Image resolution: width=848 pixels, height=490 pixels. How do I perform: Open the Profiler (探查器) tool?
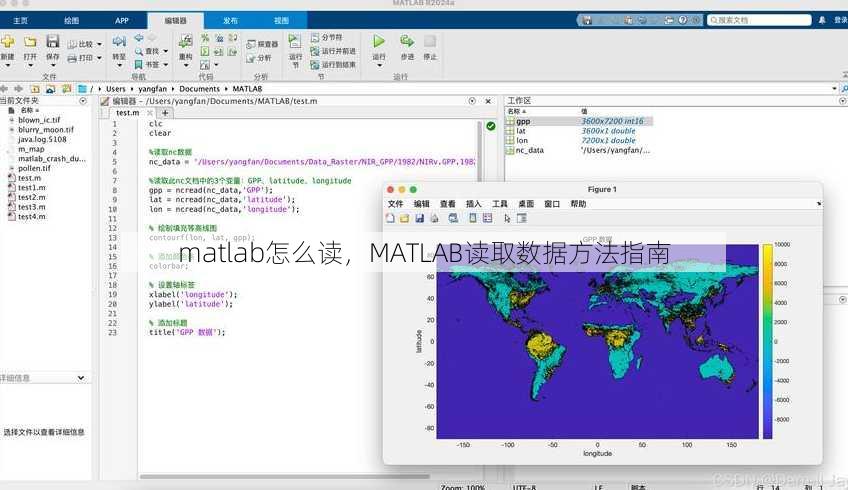click(x=262, y=44)
